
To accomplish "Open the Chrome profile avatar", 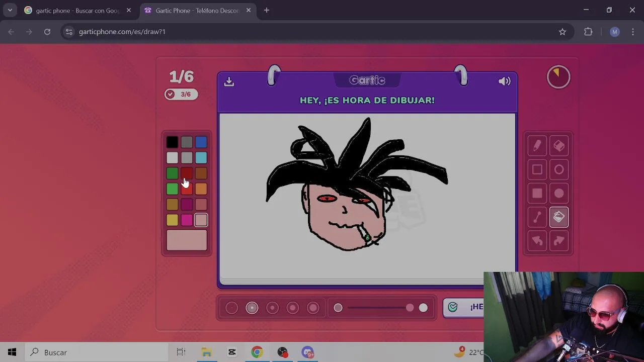I will [x=614, y=32].
